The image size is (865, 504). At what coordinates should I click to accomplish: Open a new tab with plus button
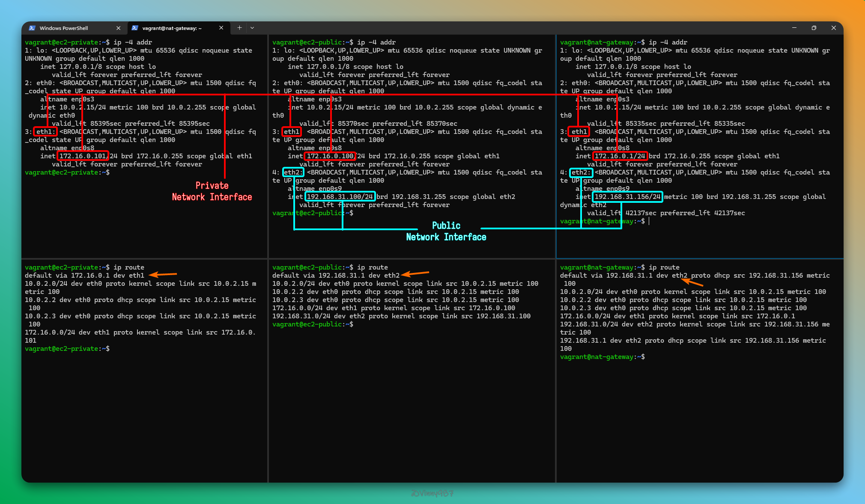click(x=239, y=28)
